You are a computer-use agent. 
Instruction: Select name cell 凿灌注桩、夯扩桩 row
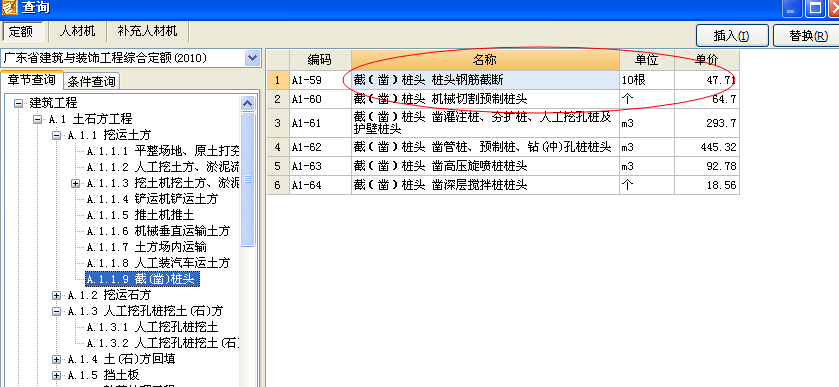point(485,123)
